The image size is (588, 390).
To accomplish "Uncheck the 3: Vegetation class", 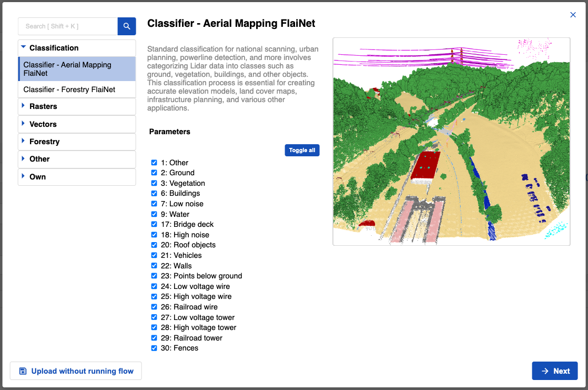I will coord(154,183).
